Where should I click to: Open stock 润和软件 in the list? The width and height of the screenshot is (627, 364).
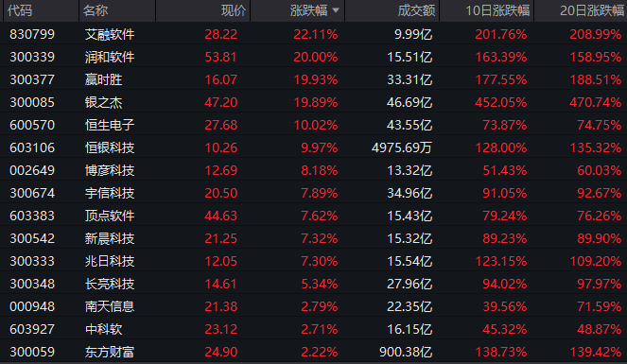314,57
